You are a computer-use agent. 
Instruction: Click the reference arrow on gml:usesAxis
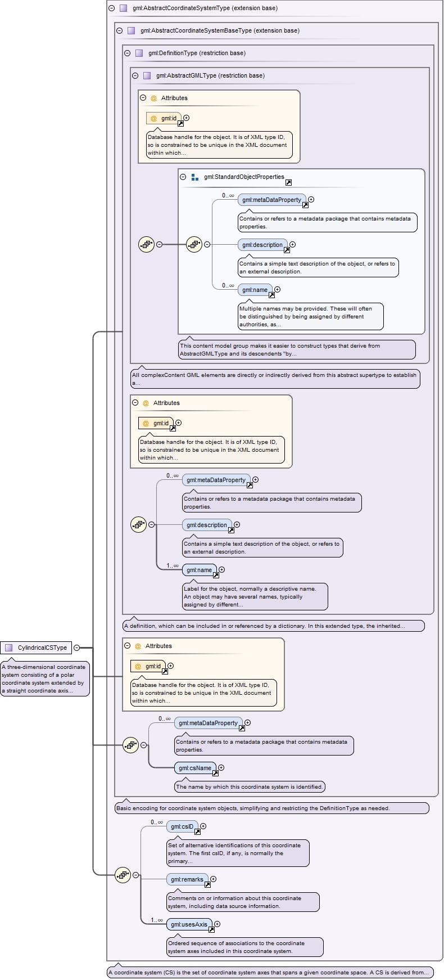pos(211,929)
